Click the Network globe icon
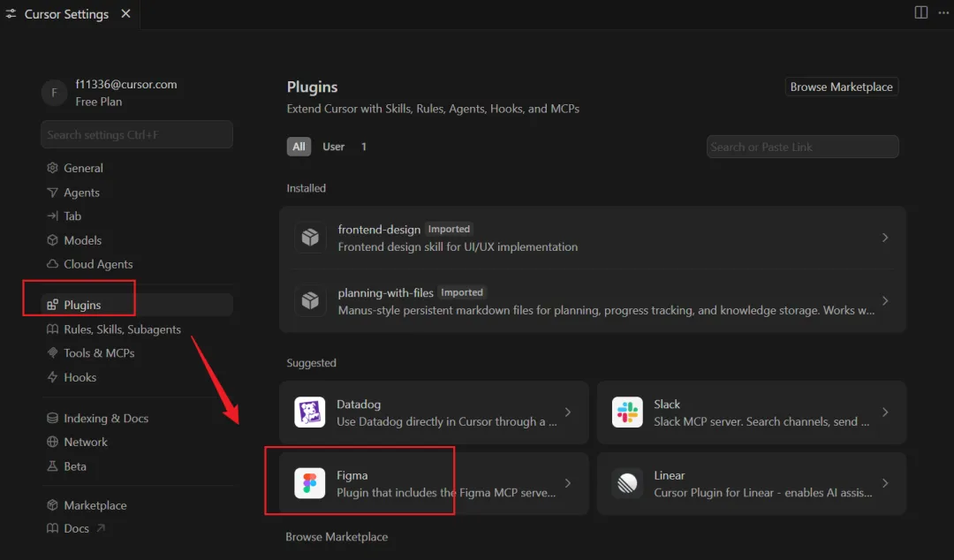 (52, 442)
